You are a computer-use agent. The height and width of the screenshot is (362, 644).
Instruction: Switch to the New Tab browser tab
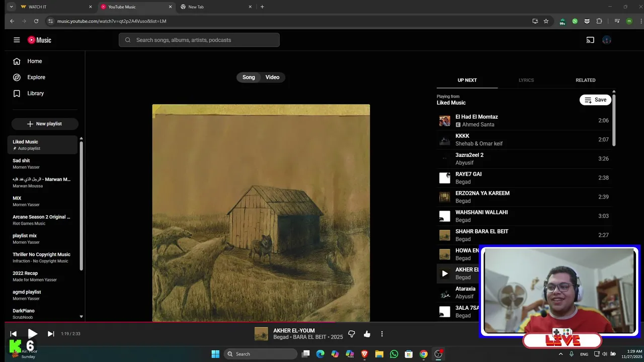click(216, 7)
